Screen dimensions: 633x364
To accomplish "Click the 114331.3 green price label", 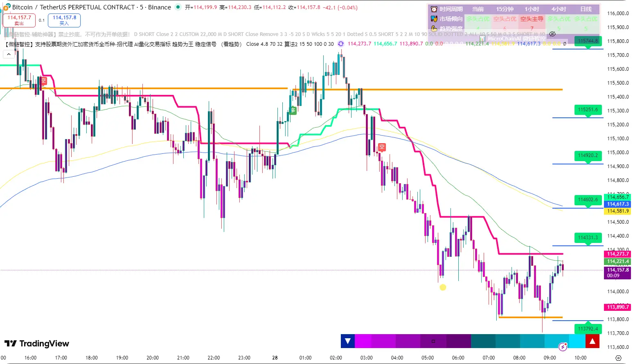I will coord(588,238).
